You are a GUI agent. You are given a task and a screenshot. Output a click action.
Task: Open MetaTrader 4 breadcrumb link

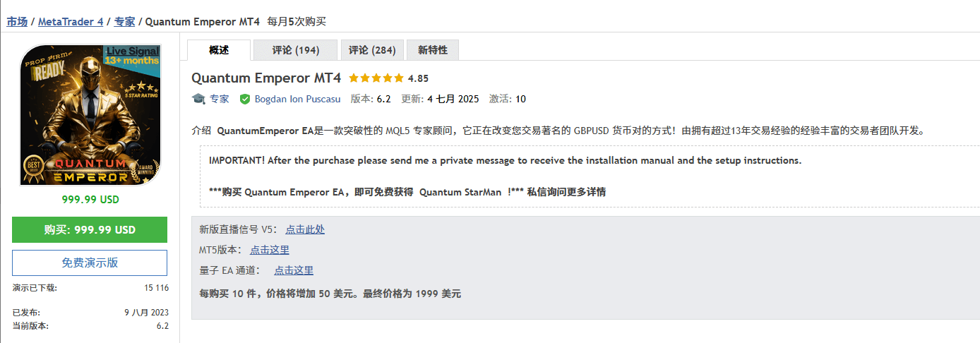(71, 22)
